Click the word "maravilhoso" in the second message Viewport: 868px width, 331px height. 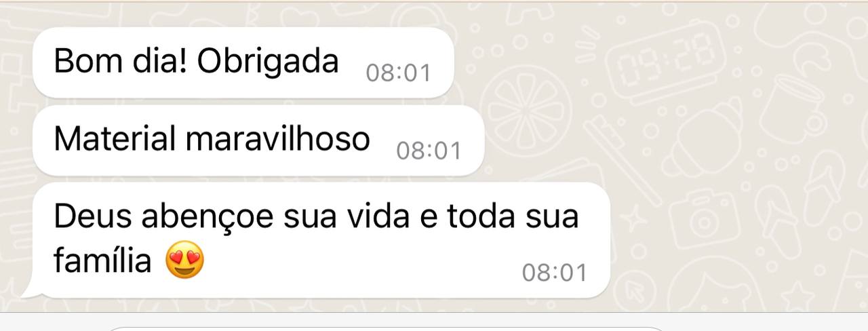click(x=277, y=140)
